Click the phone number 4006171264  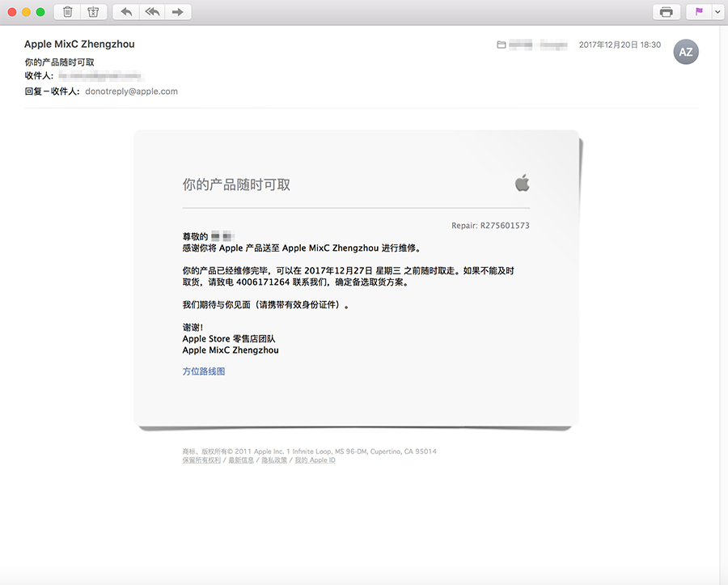[x=263, y=282]
